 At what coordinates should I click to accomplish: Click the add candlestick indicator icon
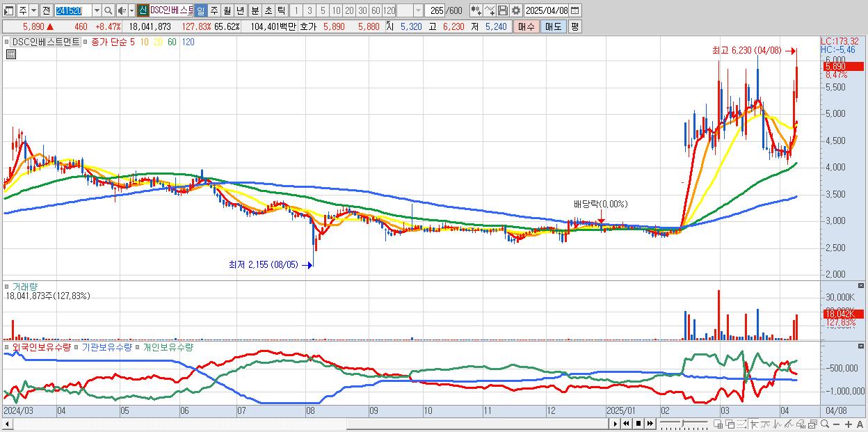[x=476, y=10]
